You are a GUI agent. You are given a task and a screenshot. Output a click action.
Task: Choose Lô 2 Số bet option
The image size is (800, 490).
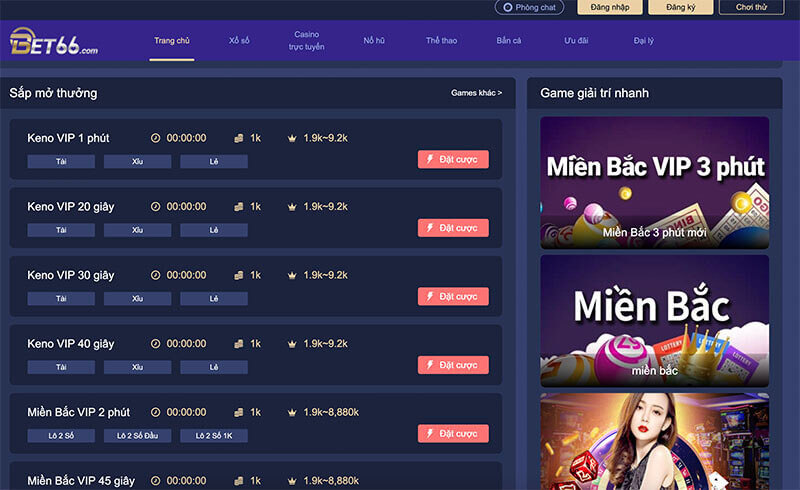(61, 435)
